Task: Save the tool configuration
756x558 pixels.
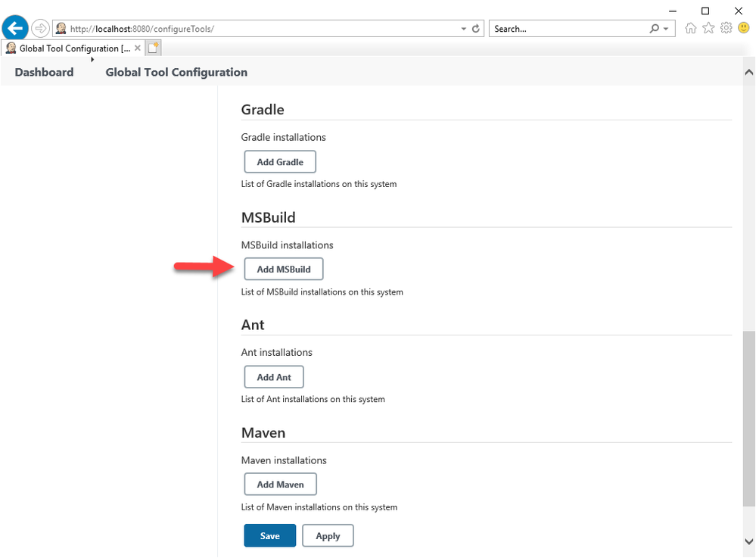Action: [x=270, y=536]
